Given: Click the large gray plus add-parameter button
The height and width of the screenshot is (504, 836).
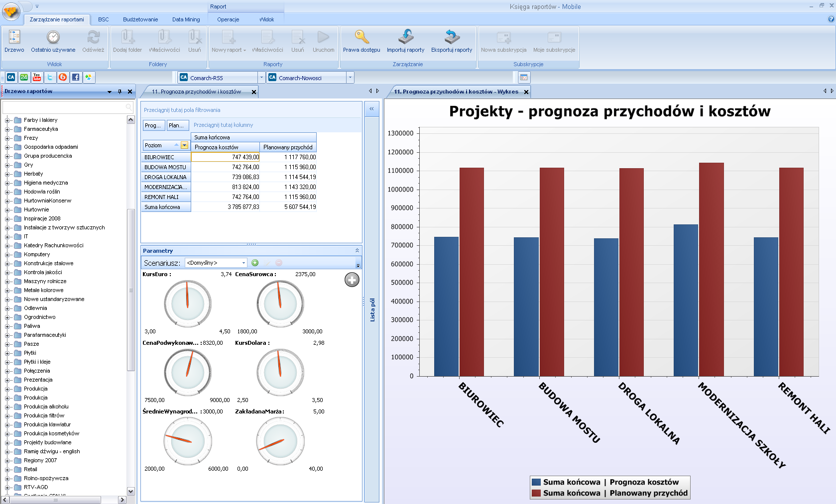Looking at the screenshot, I should tap(352, 280).
